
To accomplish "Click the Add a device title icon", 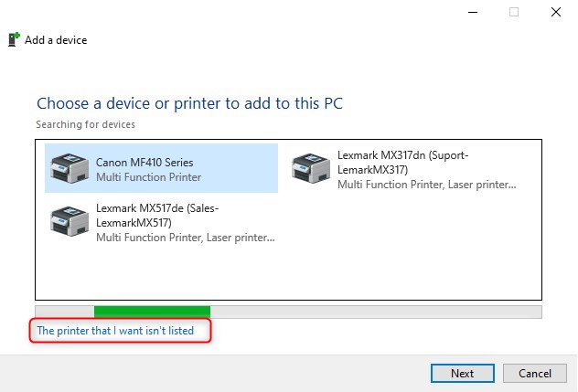I will pos(14,40).
